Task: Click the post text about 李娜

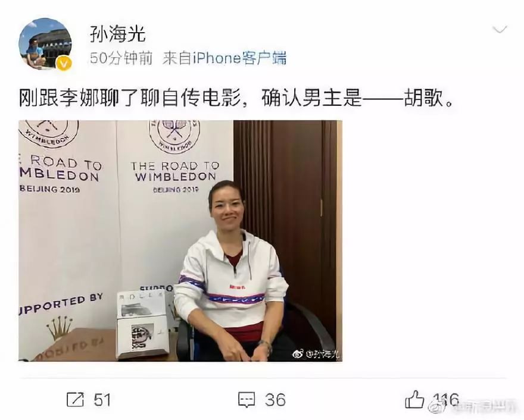Action: (236, 98)
